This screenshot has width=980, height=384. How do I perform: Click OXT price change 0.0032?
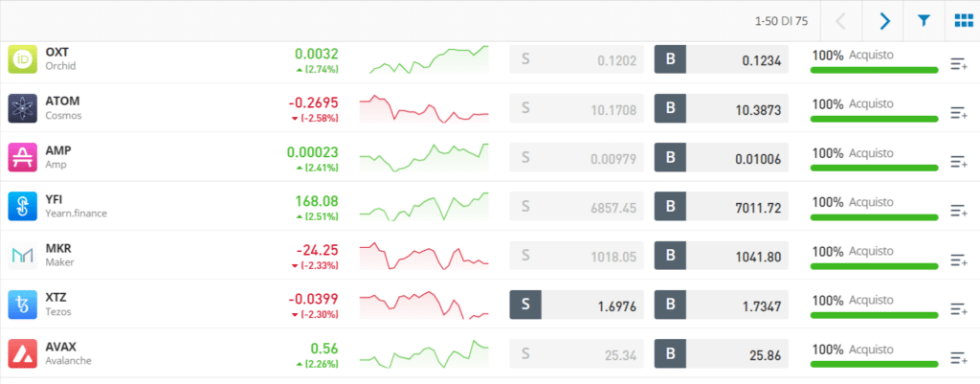[x=317, y=54]
